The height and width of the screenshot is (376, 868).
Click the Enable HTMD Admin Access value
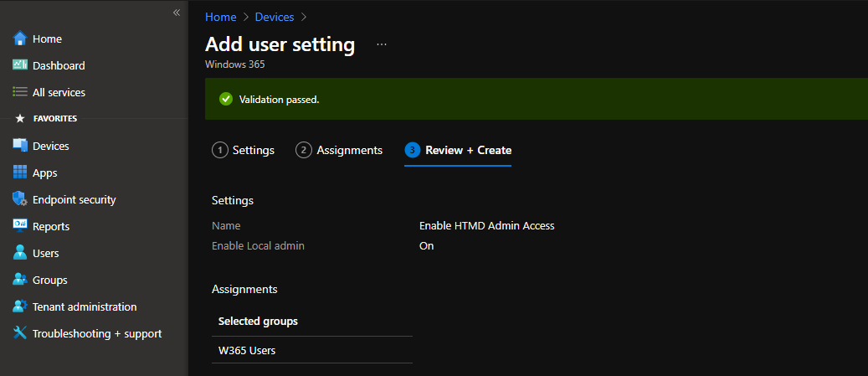(486, 225)
